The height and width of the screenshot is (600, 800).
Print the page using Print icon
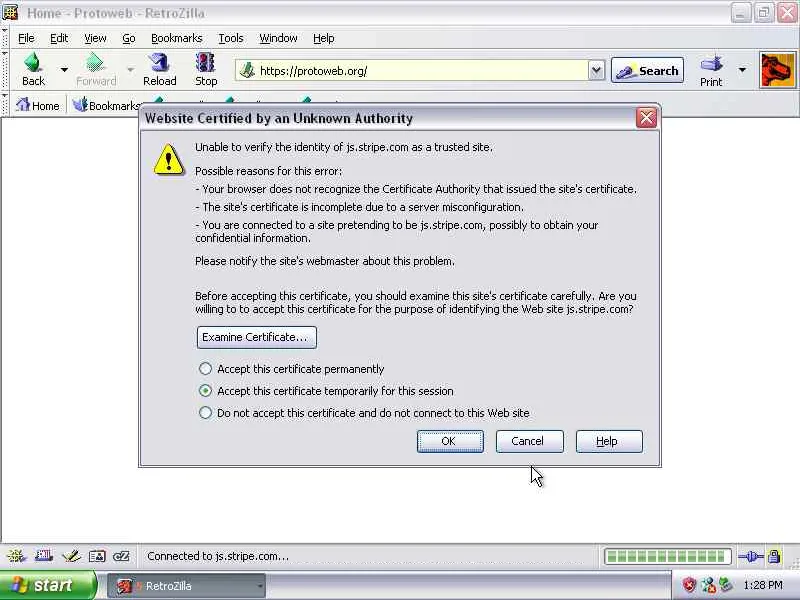point(711,70)
